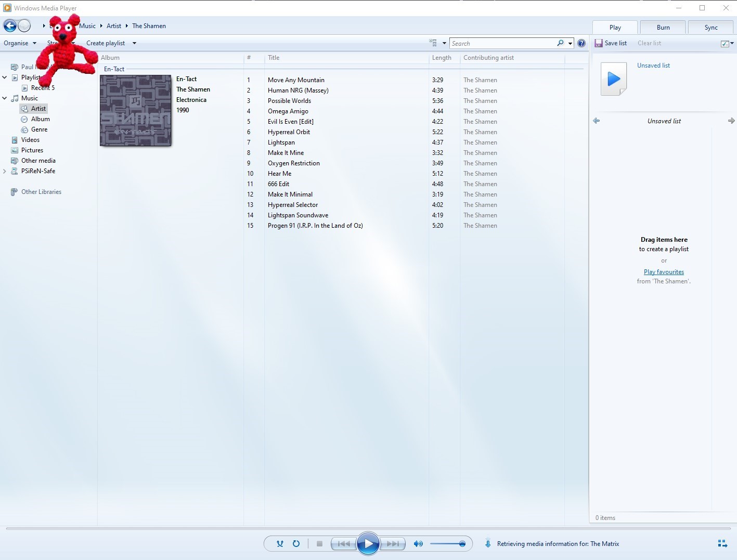Switch to the Play tab
The image size is (737, 560).
615,28
